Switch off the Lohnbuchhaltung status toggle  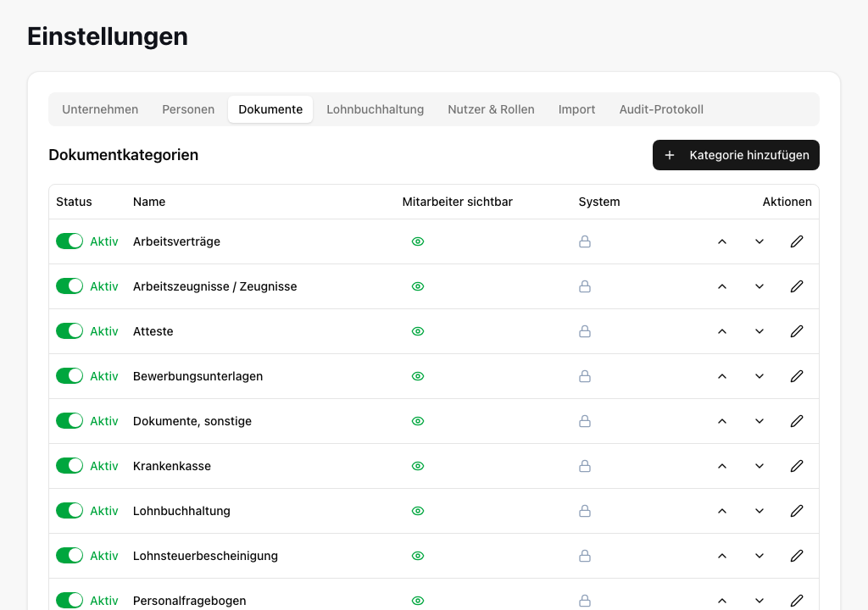(x=70, y=511)
